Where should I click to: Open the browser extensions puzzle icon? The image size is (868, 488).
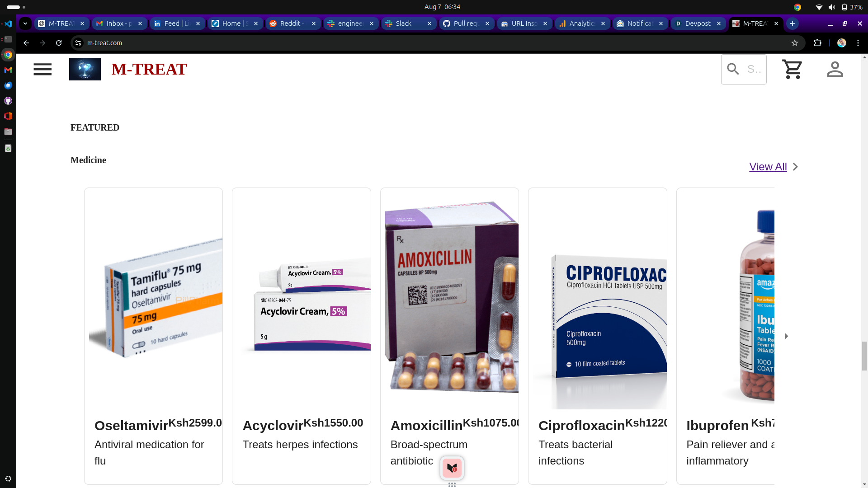pyautogui.click(x=817, y=43)
